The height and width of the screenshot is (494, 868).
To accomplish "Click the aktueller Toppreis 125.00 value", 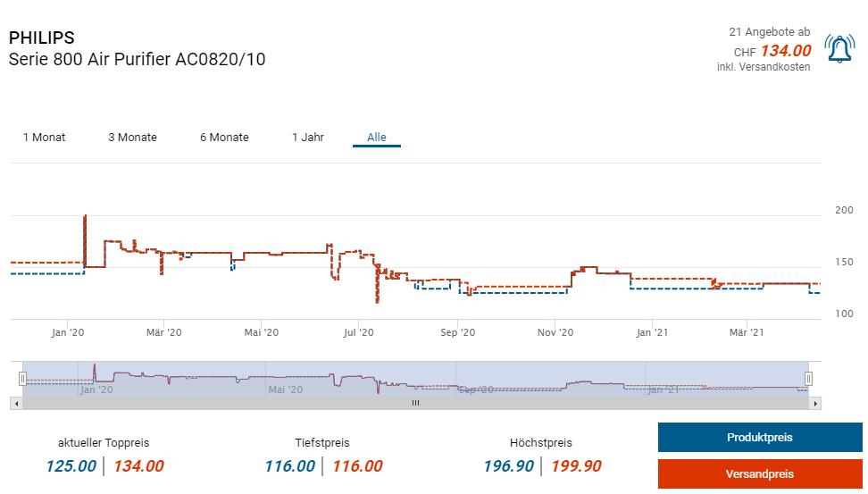I will coord(71,466).
